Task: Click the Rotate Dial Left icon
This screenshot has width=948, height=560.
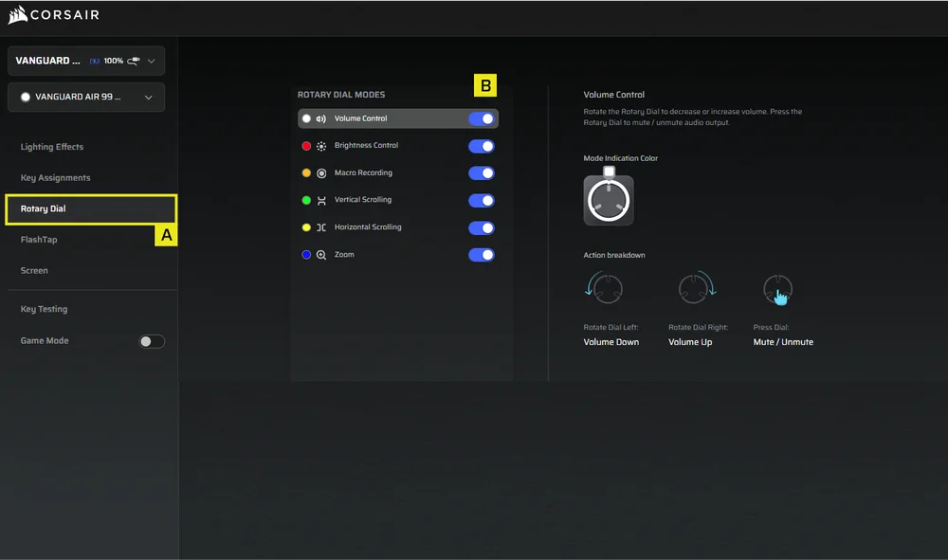Action: tap(604, 288)
